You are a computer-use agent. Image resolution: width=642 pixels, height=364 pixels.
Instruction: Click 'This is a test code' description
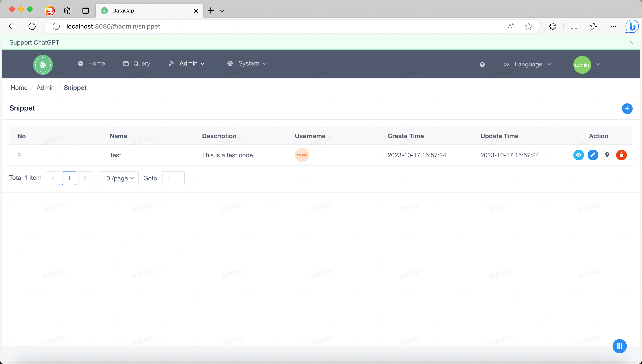227,155
